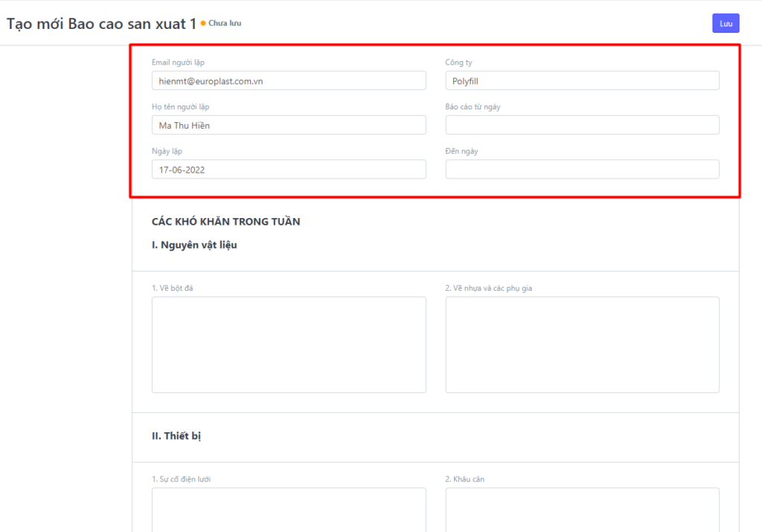Focus the Email người lập input field
This screenshot has width=762, height=532.
(x=289, y=80)
